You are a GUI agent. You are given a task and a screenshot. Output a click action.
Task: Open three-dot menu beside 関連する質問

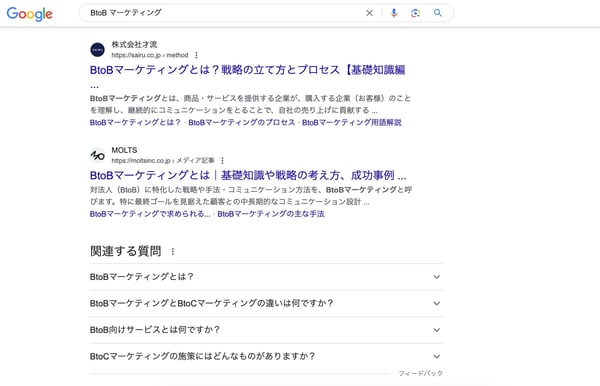173,251
